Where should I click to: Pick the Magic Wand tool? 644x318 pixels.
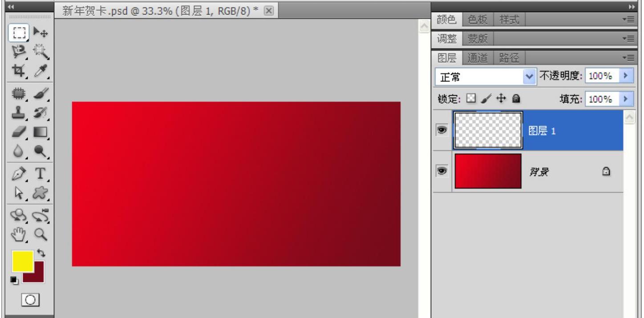pos(41,52)
